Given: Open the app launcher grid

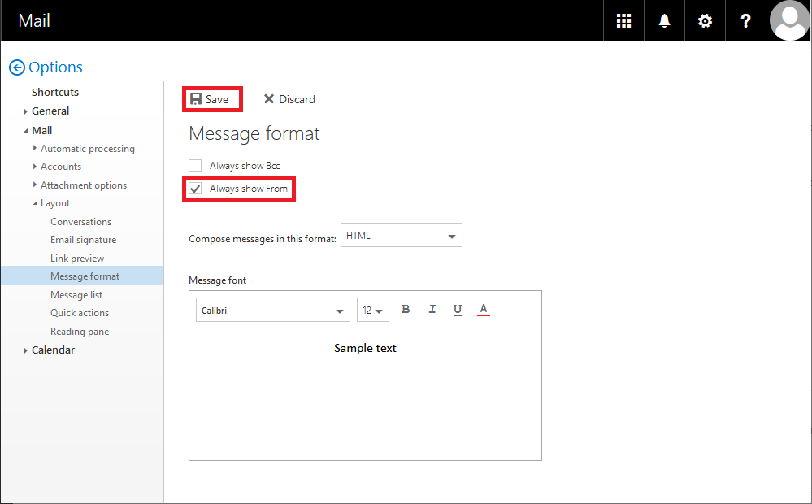Looking at the screenshot, I should point(623,20).
